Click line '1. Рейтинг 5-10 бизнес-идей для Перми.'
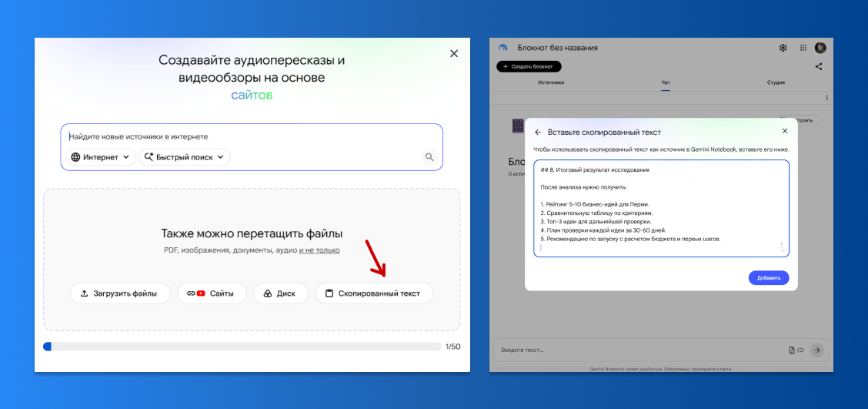Screen dimensions: 868x409 (595, 205)
